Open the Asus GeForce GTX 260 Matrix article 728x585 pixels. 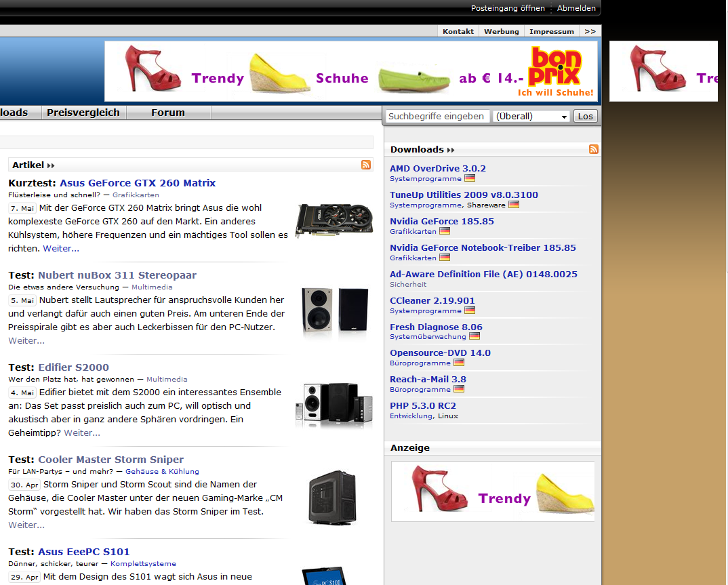coord(138,183)
